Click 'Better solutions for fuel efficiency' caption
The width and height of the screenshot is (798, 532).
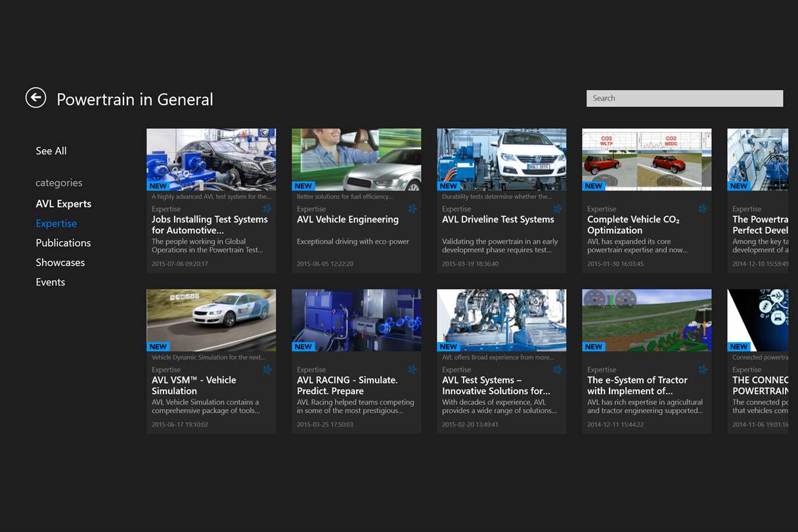[x=345, y=196]
